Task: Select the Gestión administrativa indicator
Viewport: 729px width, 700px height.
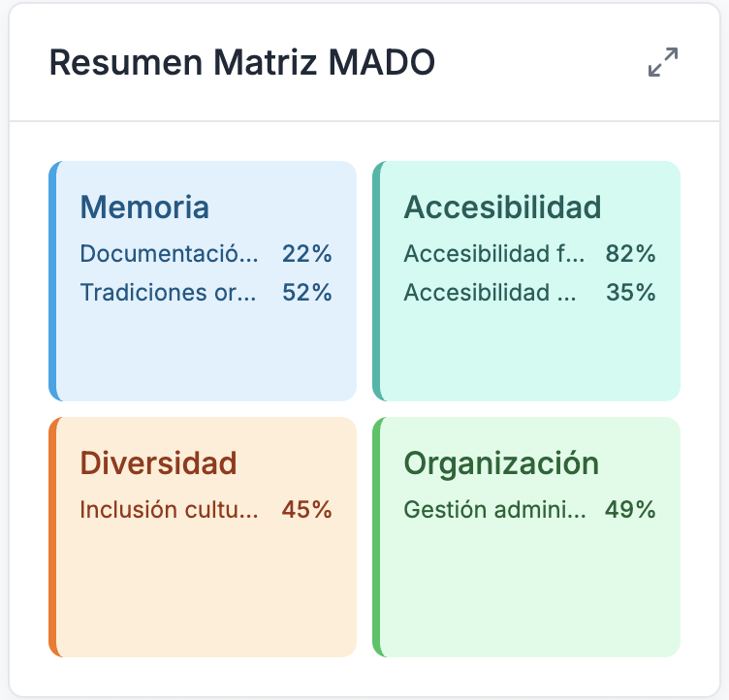Action: point(494,509)
